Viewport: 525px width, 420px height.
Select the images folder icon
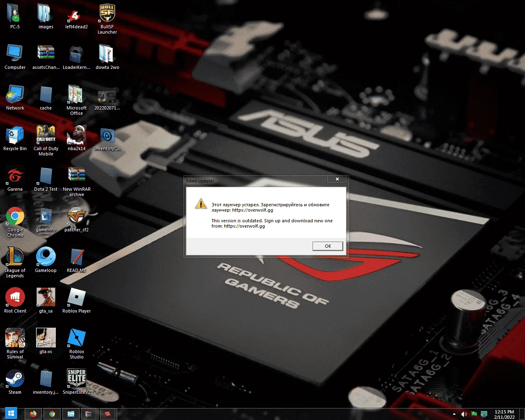tap(46, 16)
